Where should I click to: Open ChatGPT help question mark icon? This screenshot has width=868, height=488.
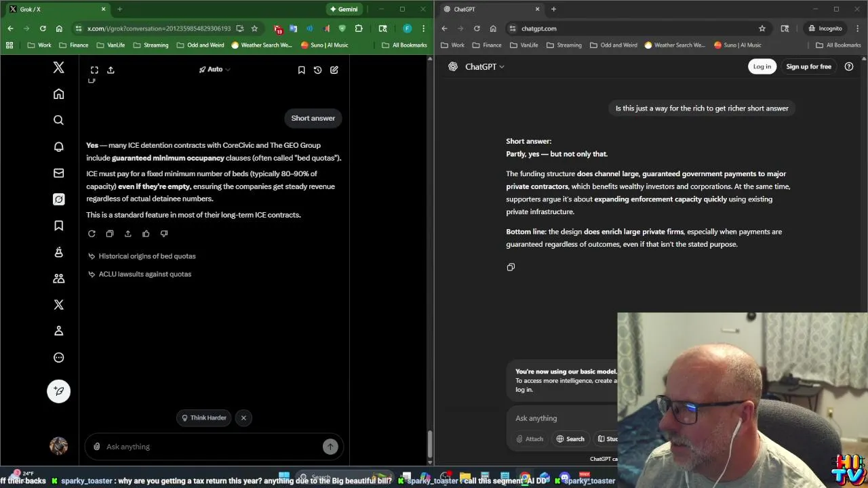[x=849, y=66]
